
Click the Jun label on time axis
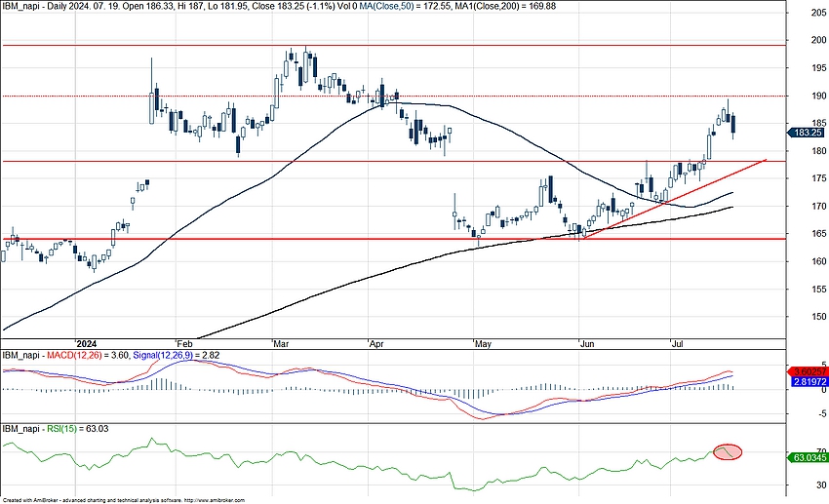tap(587, 344)
